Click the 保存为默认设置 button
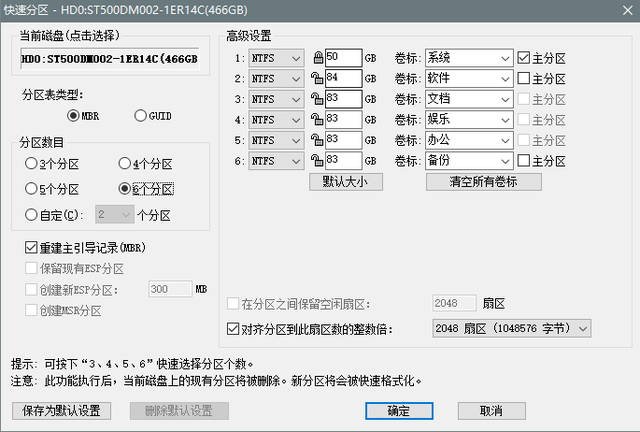 [61, 411]
